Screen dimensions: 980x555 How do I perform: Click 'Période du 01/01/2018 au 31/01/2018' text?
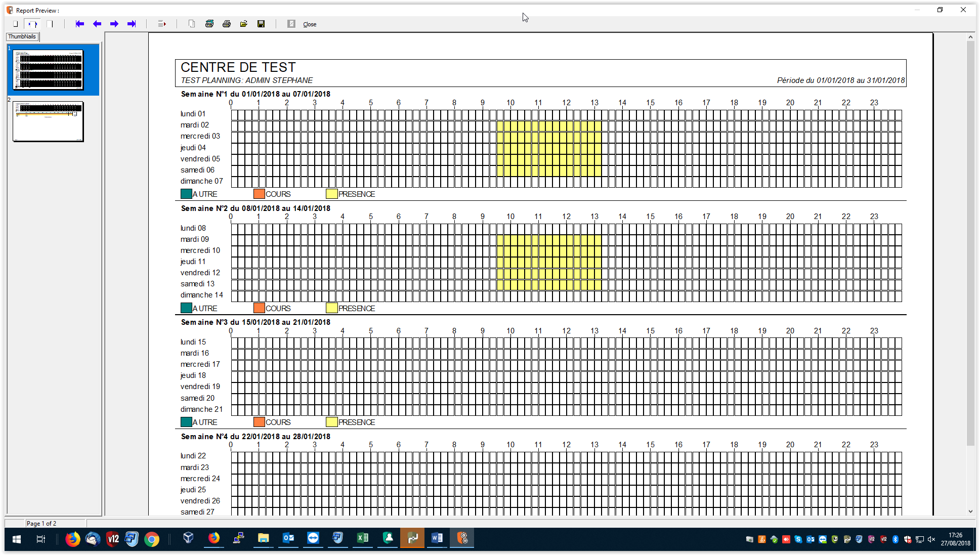[x=841, y=80]
